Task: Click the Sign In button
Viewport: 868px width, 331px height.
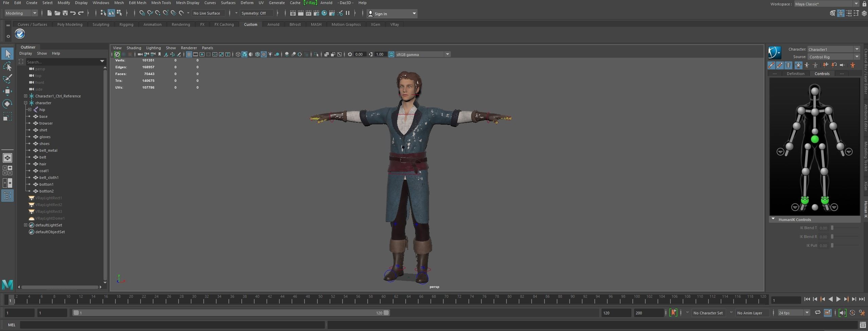Action: [x=392, y=14]
